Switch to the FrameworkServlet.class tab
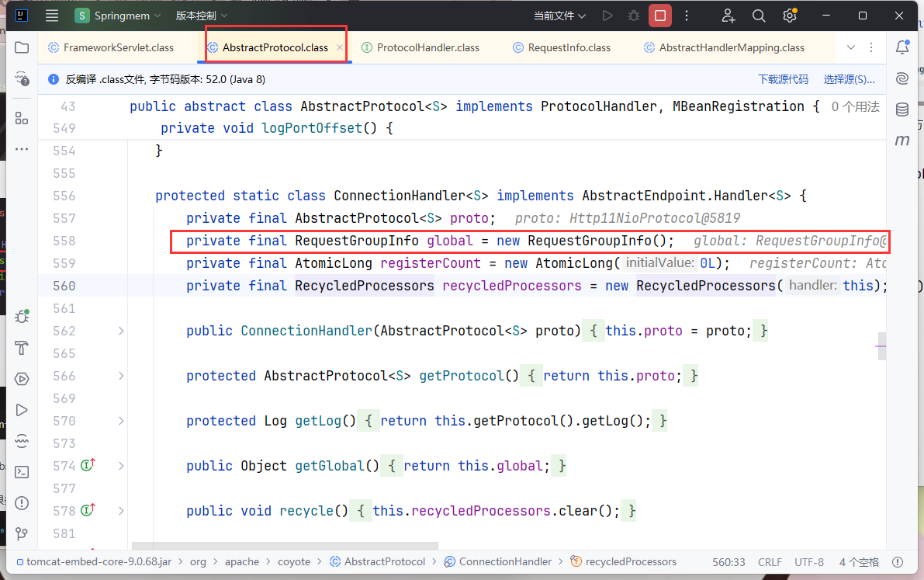Viewport: 924px width, 580px height. pos(118,47)
